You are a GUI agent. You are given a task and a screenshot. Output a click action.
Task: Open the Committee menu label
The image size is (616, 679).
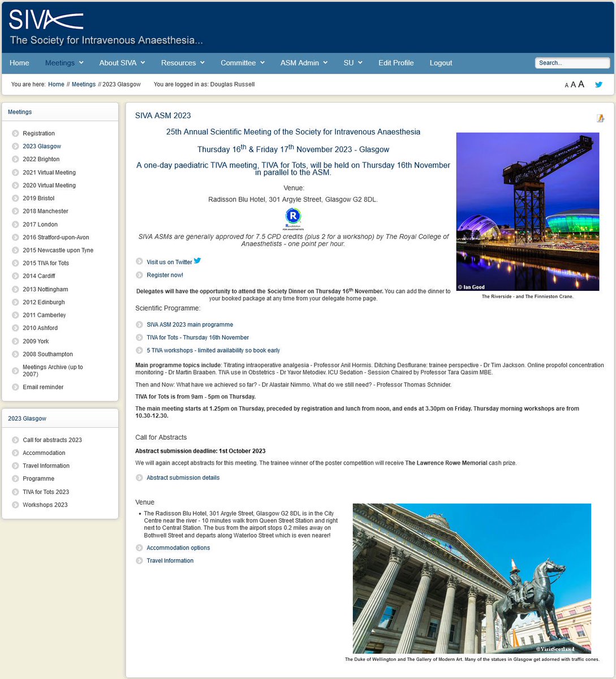pyautogui.click(x=238, y=63)
